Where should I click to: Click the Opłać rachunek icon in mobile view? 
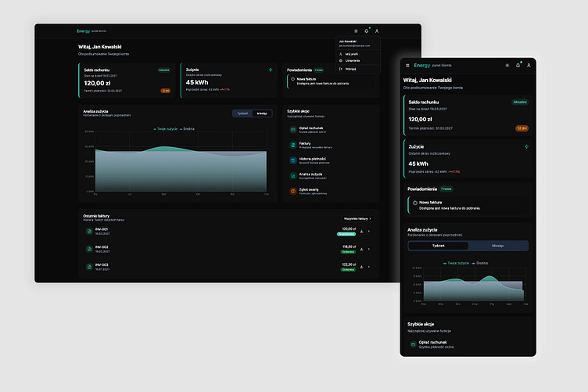coord(413,344)
